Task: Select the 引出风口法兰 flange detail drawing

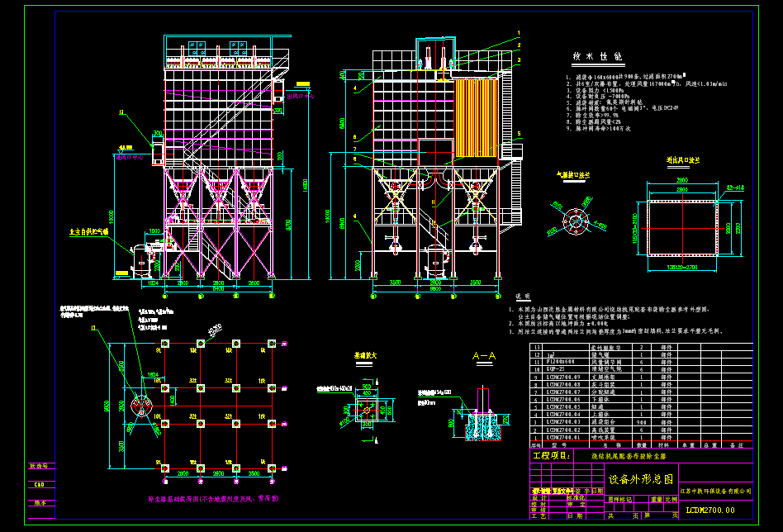Action: 682,227
